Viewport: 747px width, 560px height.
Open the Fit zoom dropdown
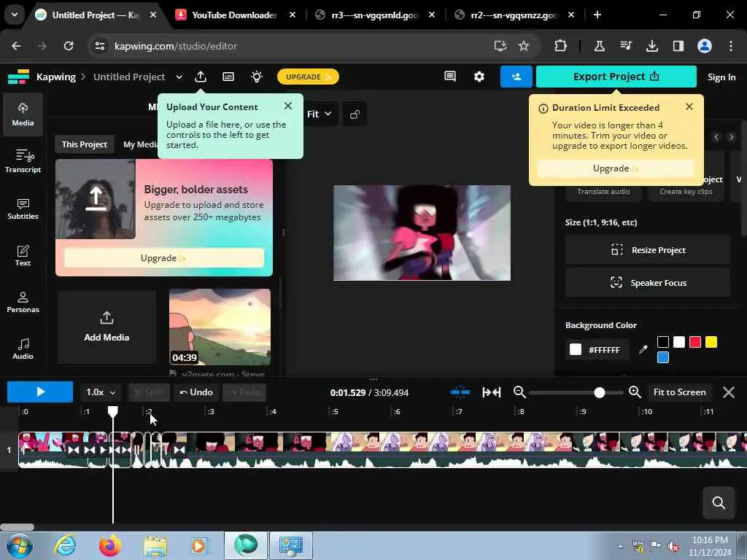pos(319,114)
